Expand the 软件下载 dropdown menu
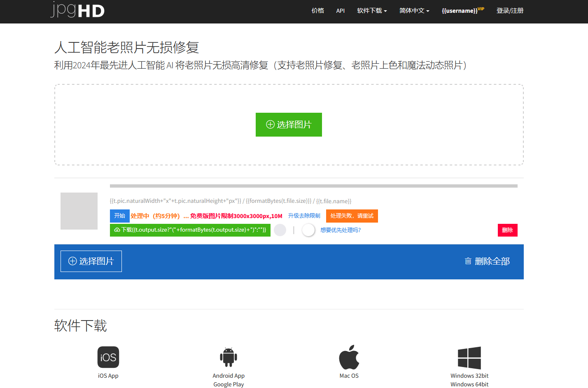 [x=372, y=11]
